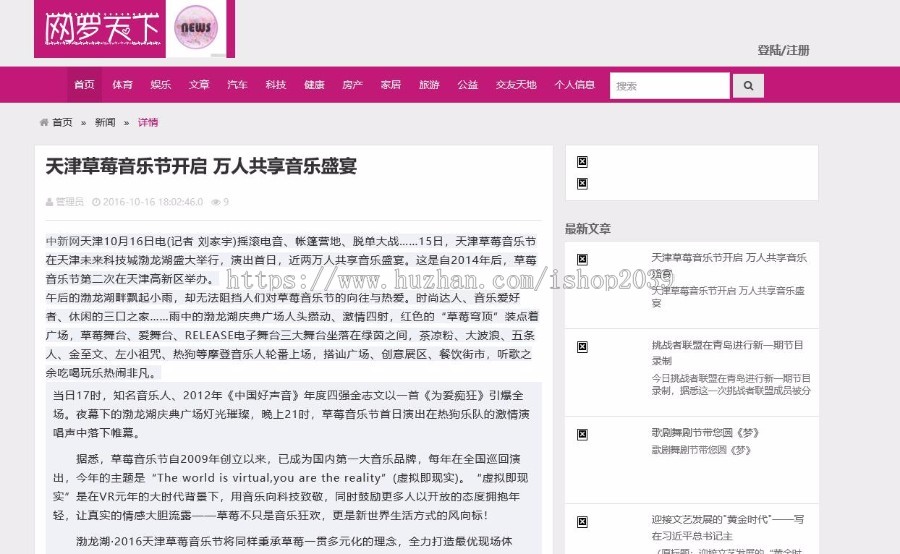
Task: Open the 交友天地 navigation section
Action: pyautogui.click(x=516, y=84)
